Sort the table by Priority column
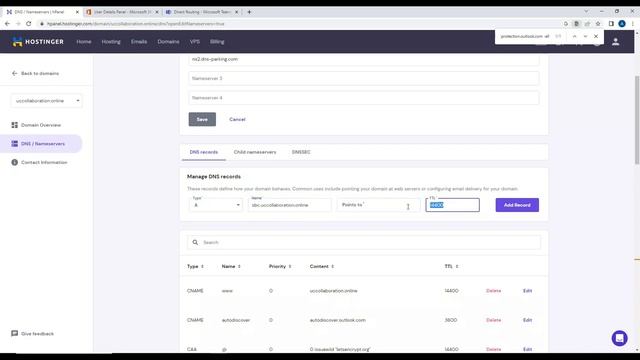 click(280, 267)
